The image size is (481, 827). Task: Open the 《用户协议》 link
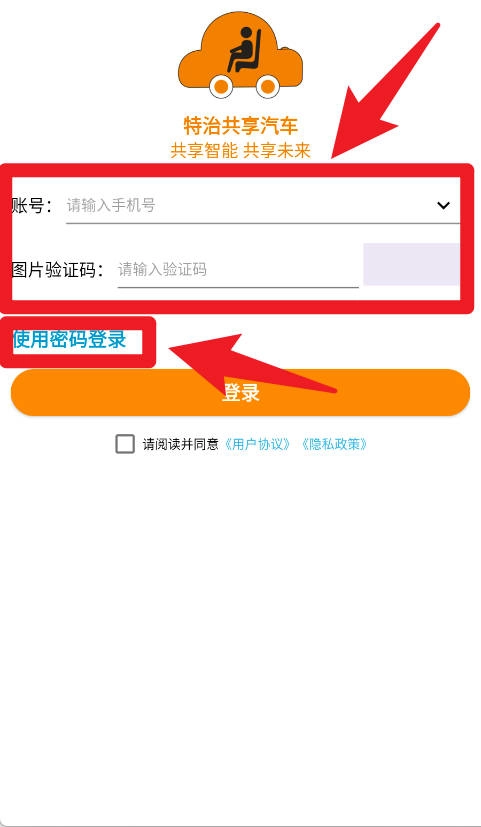pos(257,444)
